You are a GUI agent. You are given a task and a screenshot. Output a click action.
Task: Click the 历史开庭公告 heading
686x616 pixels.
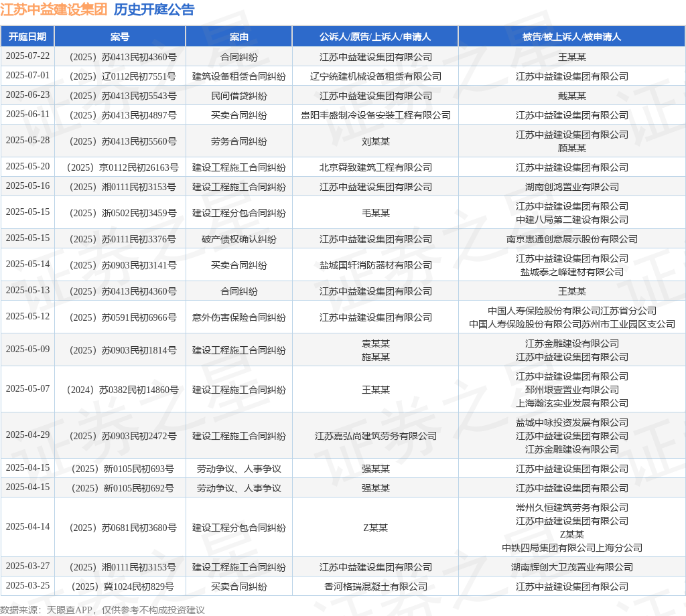tap(154, 9)
